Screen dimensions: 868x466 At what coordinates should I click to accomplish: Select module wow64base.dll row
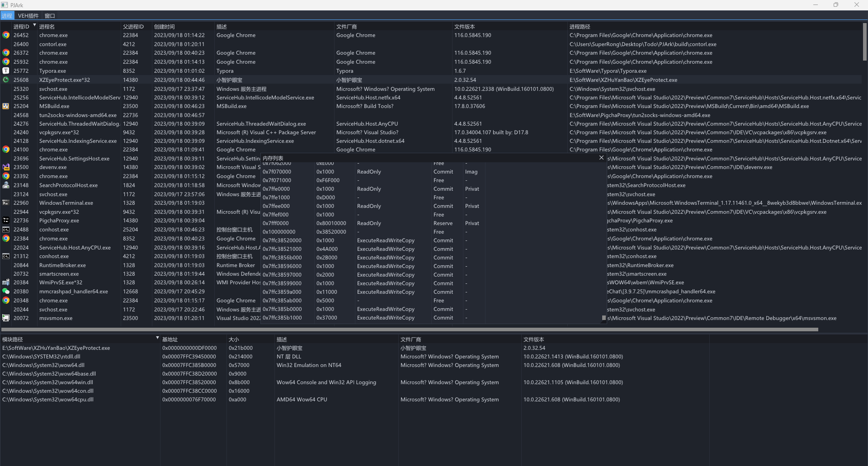pyautogui.click(x=355, y=373)
